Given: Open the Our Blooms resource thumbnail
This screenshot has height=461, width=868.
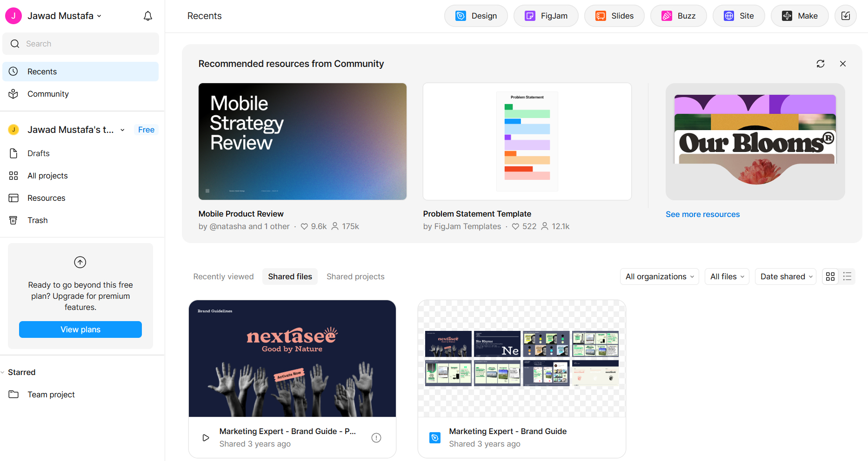Looking at the screenshot, I should [x=755, y=142].
